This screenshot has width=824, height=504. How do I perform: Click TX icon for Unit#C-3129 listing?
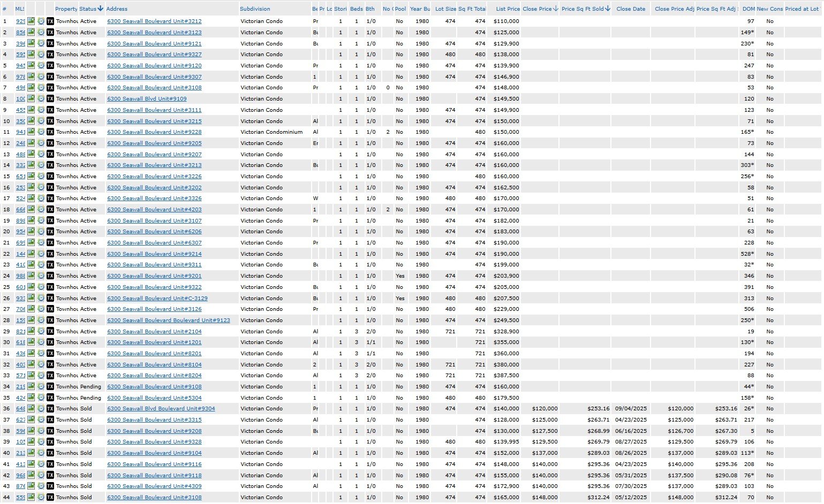pyautogui.click(x=50, y=298)
